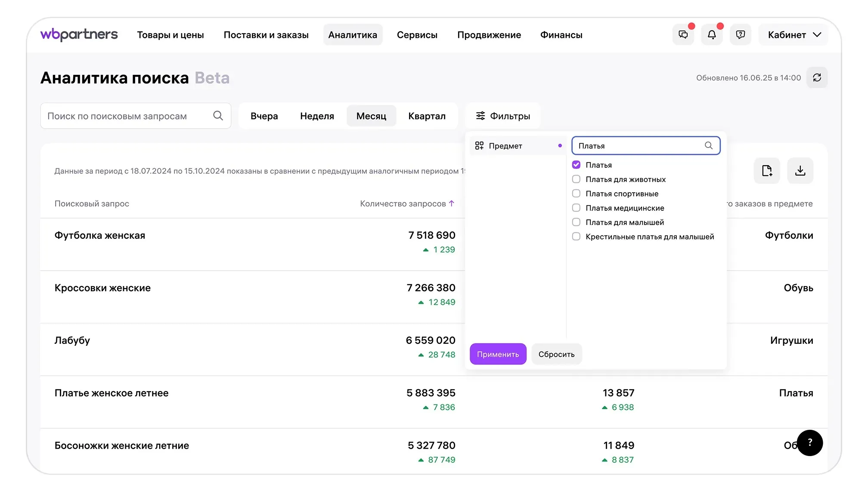
Task: Check Платья для животных option
Action: 576,179
